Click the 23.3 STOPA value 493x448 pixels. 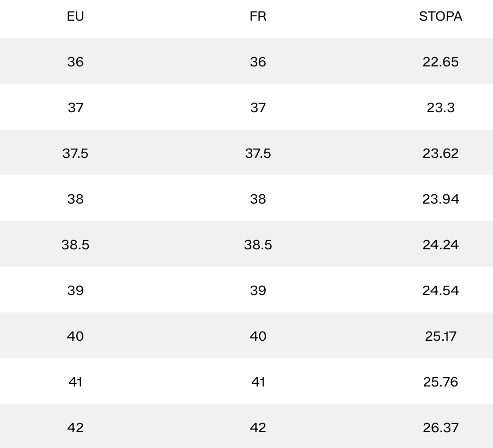440,108
